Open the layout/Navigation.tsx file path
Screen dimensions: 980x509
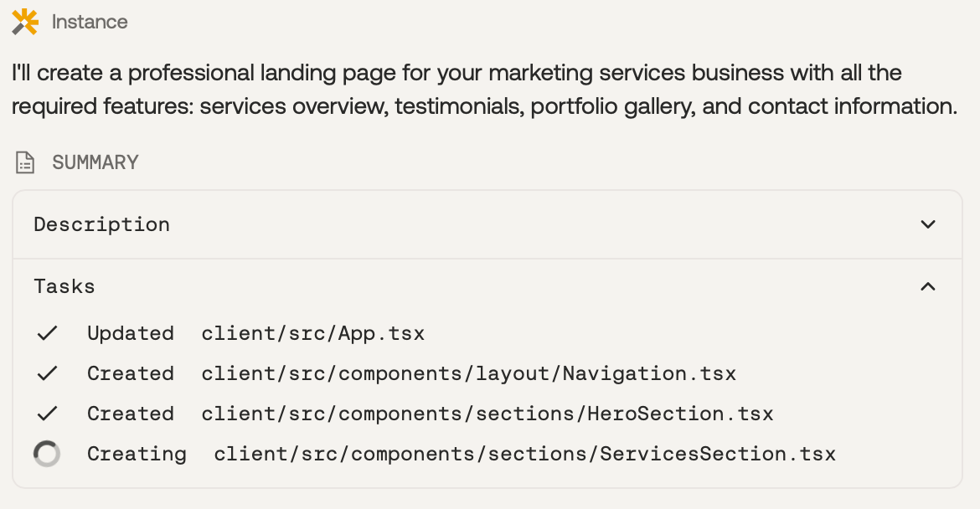(469, 373)
